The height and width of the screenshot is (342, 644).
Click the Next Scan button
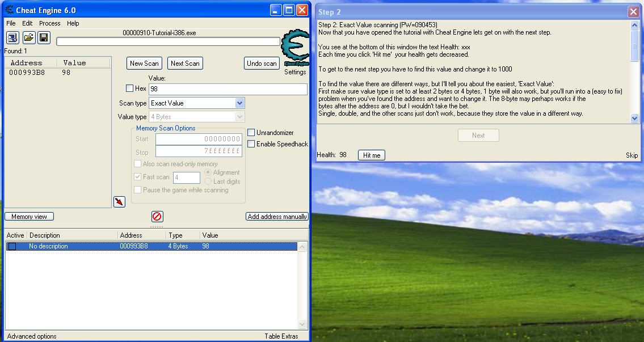[185, 63]
